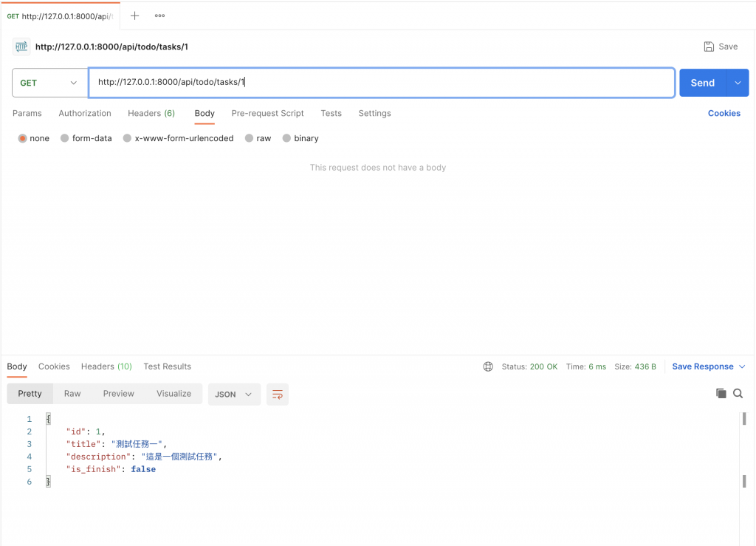The image size is (756, 546).
Task: Open the request Settings tab
Action: [374, 113]
